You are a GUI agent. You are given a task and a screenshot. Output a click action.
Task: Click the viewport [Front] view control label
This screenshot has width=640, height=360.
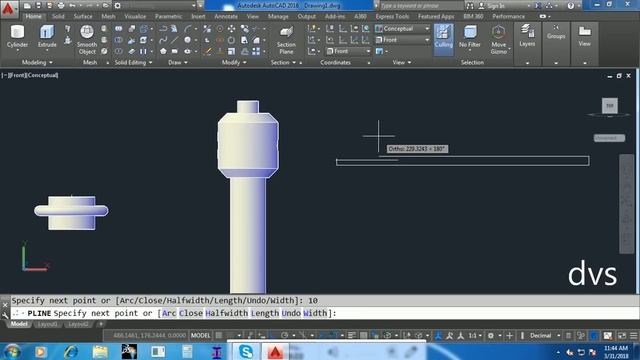coord(17,75)
